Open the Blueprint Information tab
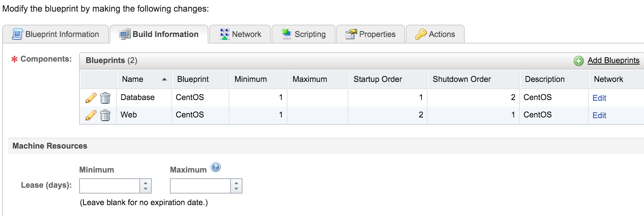 tap(56, 34)
